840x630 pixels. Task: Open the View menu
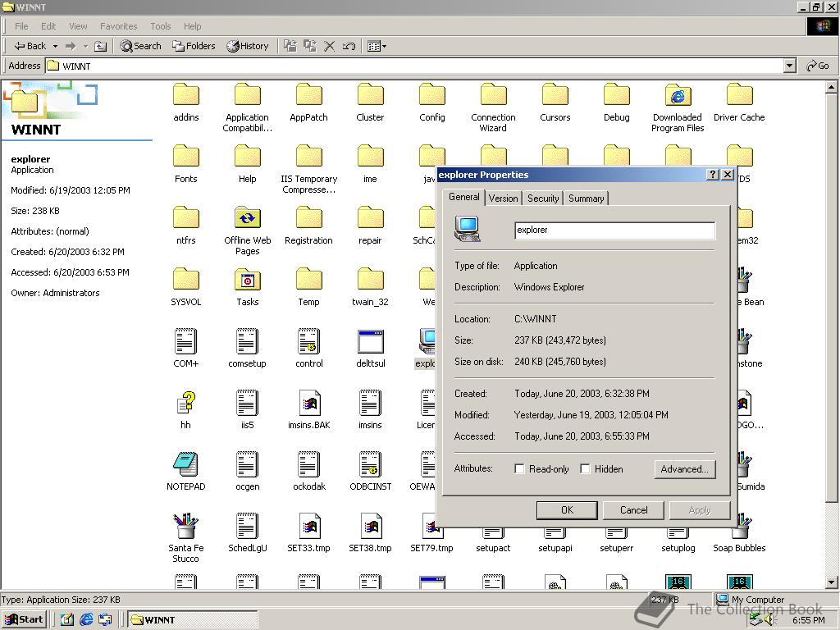(x=78, y=26)
